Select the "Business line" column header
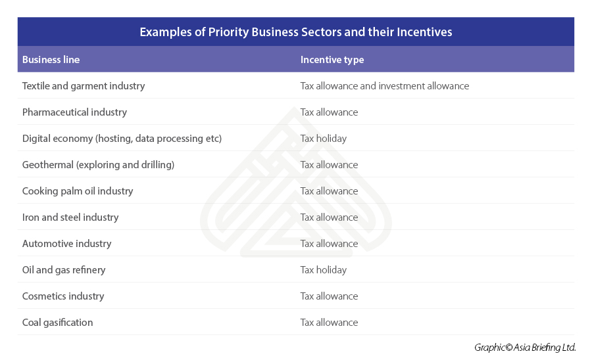Viewport: 592px width, 364px height. (x=51, y=60)
